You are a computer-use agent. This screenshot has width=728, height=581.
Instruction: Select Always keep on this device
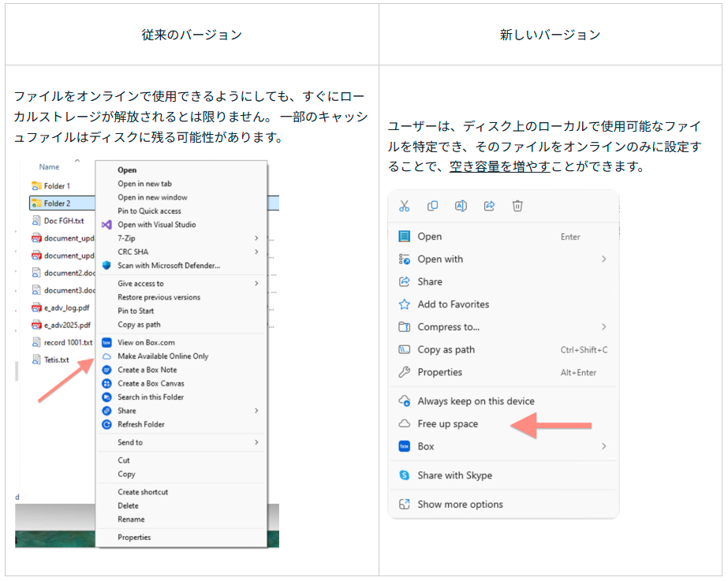476,401
